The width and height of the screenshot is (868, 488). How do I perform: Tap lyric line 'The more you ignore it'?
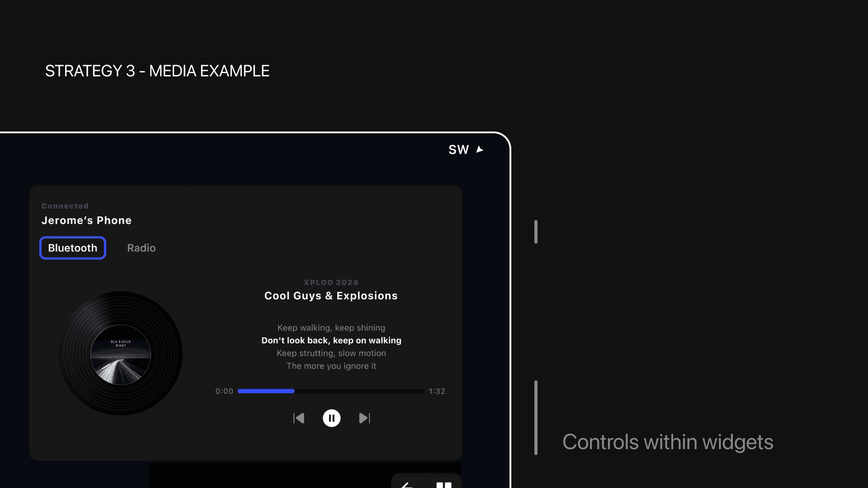tap(331, 366)
